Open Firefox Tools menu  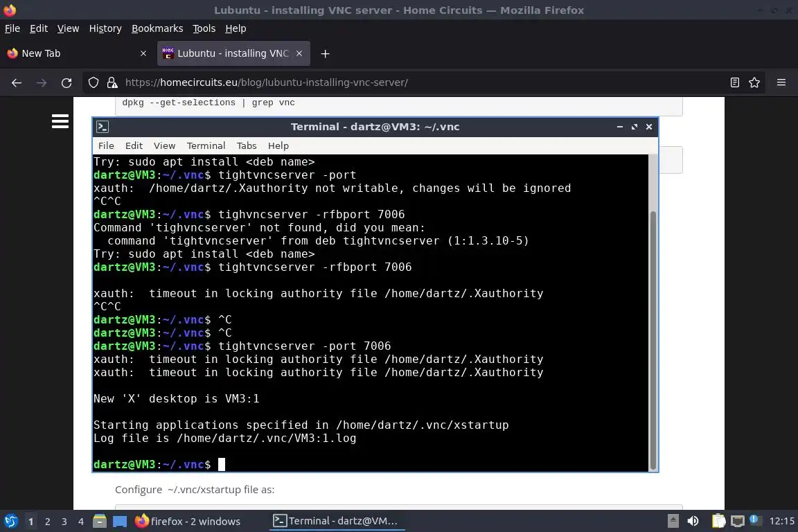(x=204, y=28)
